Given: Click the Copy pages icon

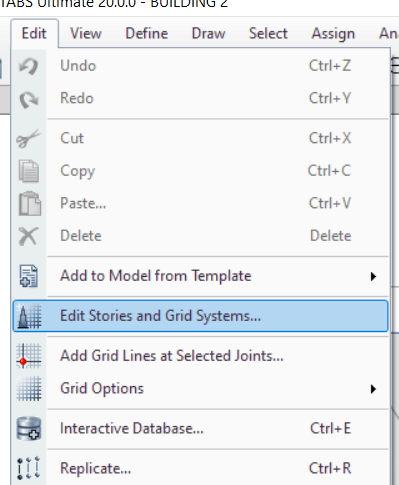Looking at the screenshot, I should pos(29,171).
